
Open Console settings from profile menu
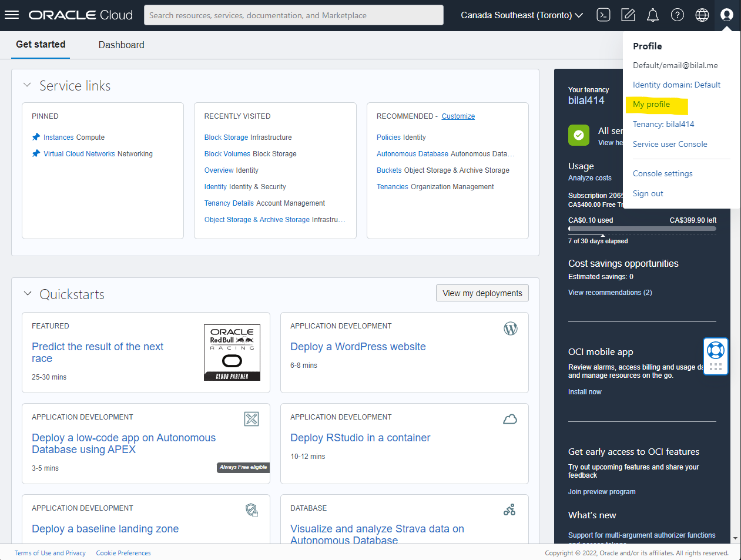coord(662,173)
